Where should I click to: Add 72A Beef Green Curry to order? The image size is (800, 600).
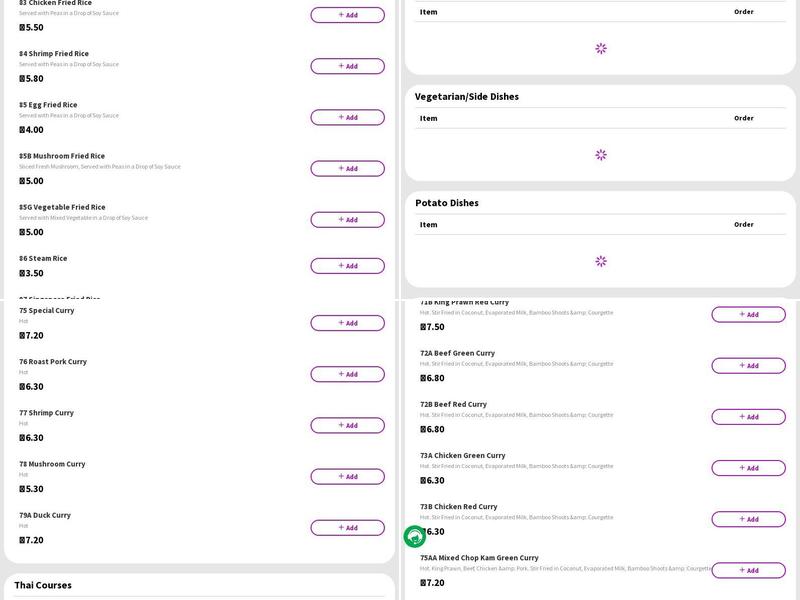pyautogui.click(x=748, y=365)
